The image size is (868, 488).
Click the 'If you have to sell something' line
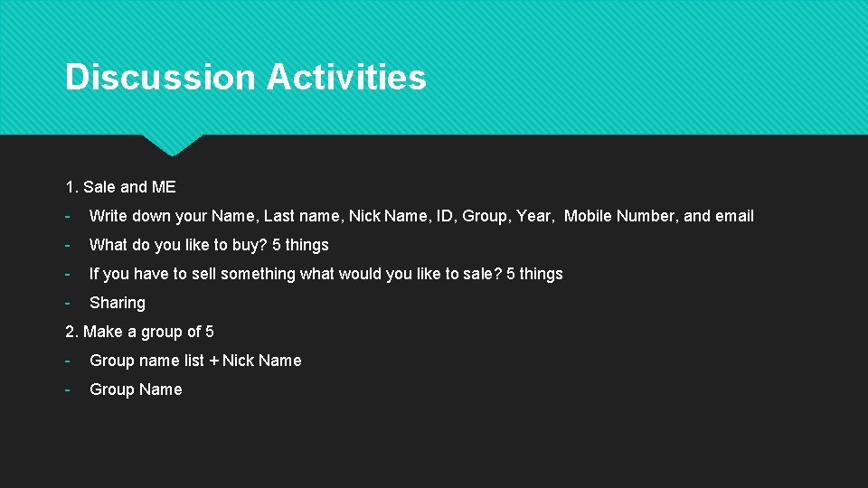point(326,273)
